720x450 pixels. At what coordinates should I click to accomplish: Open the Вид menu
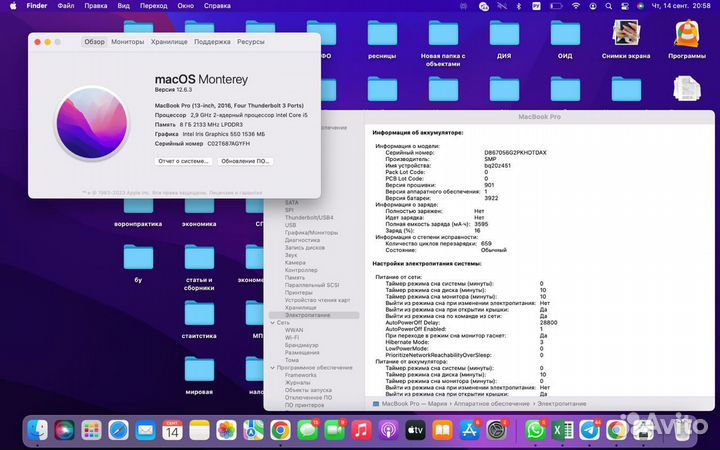[124, 6]
